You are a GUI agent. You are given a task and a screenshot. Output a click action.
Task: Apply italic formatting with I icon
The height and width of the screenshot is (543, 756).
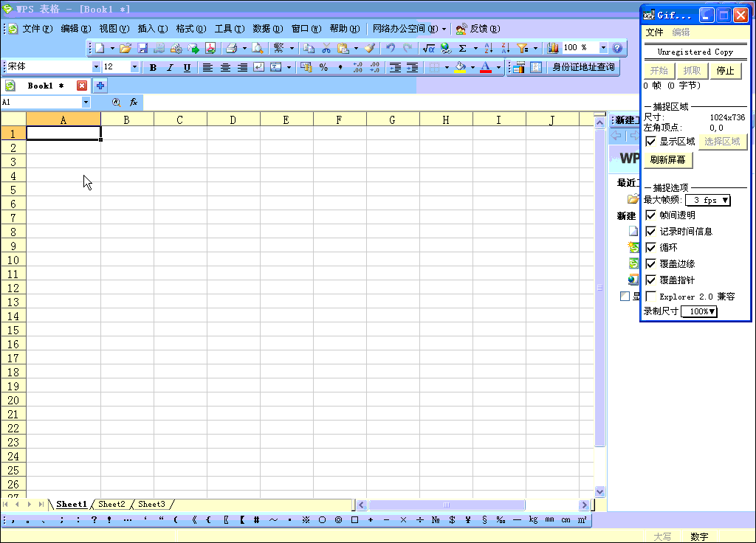(170, 67)
